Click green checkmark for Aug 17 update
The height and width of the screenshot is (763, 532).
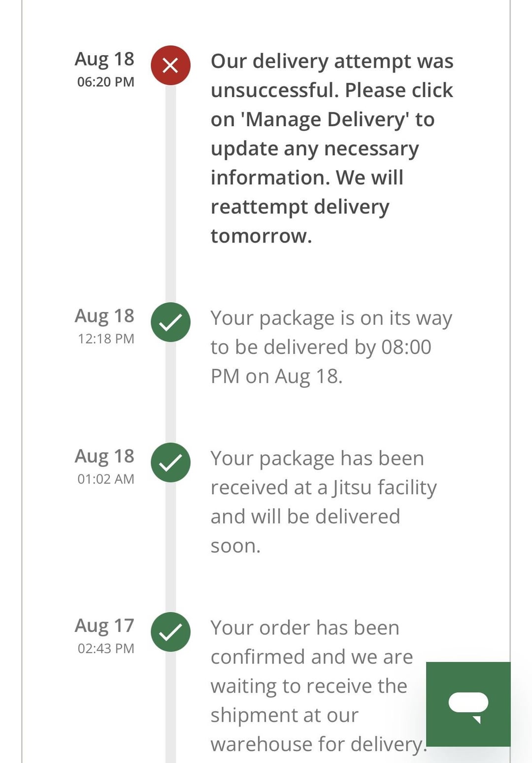[x=170, y=632]
